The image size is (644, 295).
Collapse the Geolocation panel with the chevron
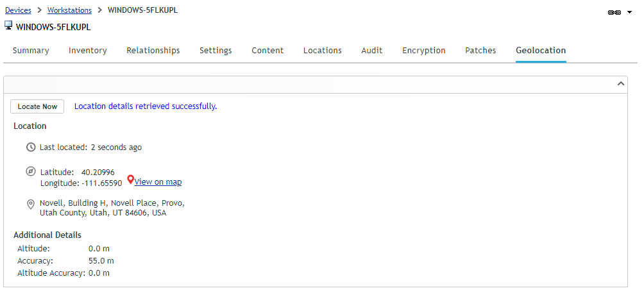coord(621,84)
